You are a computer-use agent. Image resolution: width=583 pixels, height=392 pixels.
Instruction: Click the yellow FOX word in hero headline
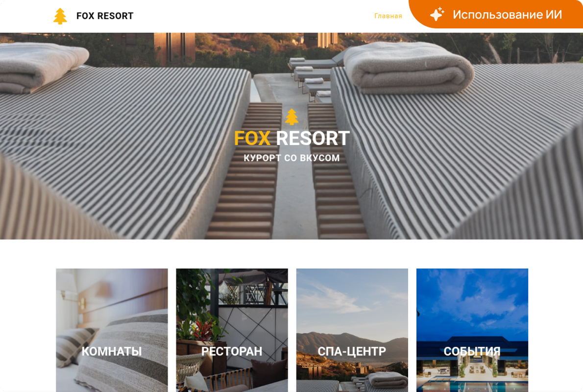tap(252, 138)
